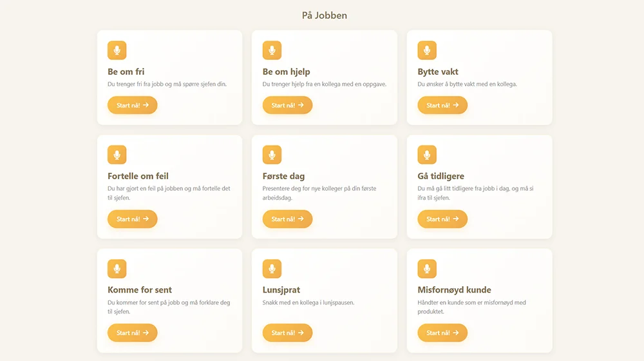Click the microphone icon on Bytte vakt card
The height and width of the screenshot is (361, 644).
click(427, 50)
